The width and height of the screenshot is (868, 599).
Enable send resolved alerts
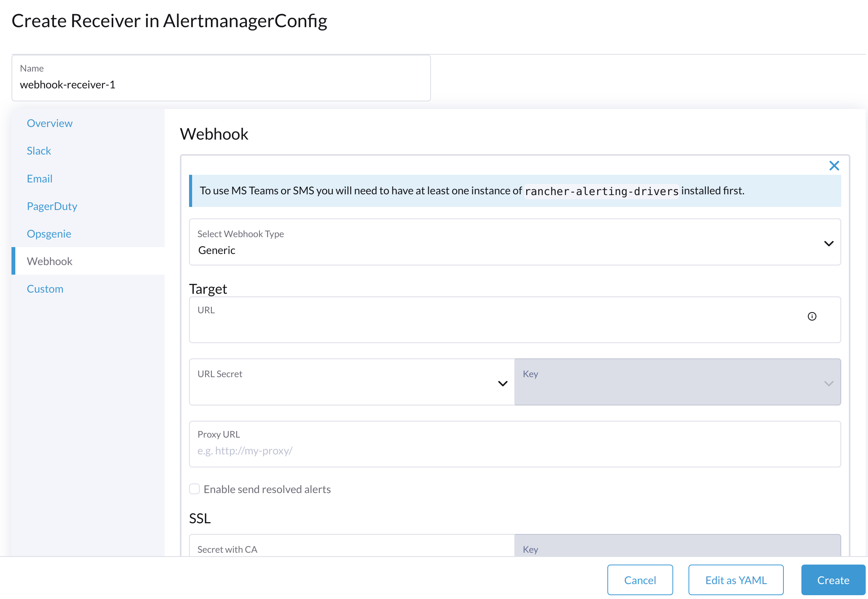[x=194, y=489]
